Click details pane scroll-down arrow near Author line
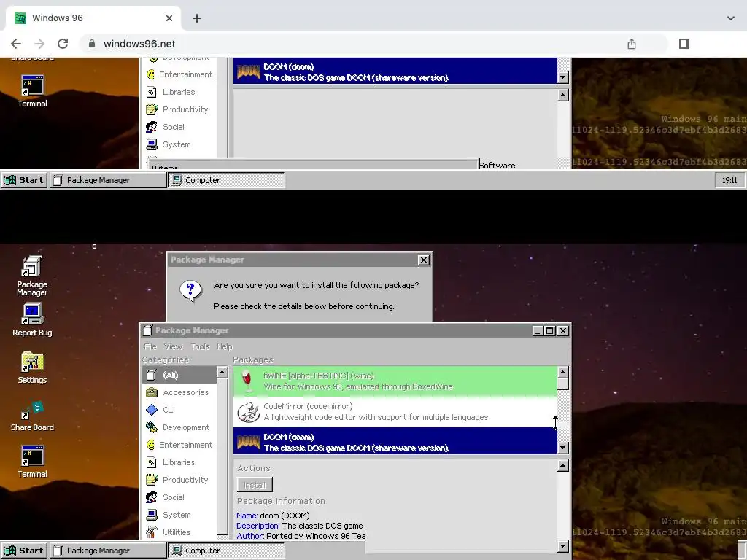747x560 pixels. click(562, 546)
